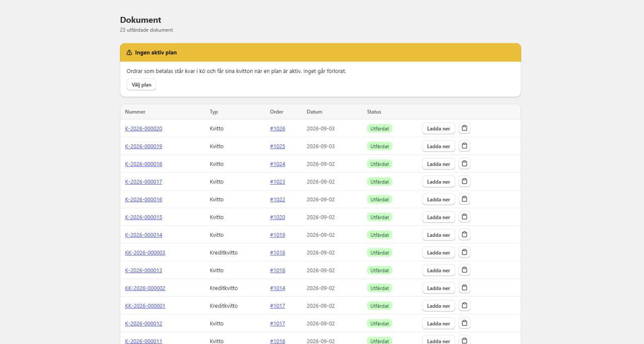Click clipboard icon in K-2026-000019 row

(x=464, y=146)
